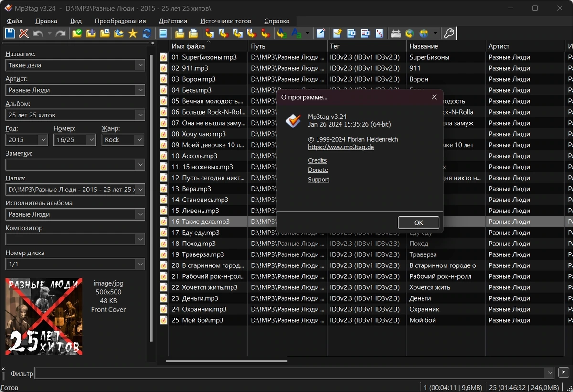The image size is (573, 392).
Task: Click the folder with green checkmark icon
Action: point(77,33)
